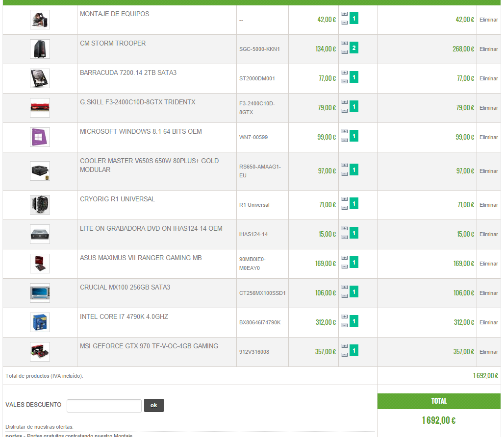Increase G.Skill TridentX quantity with plus
The height and width of the screenshot is (437, 504).
[x=344, y=102]
